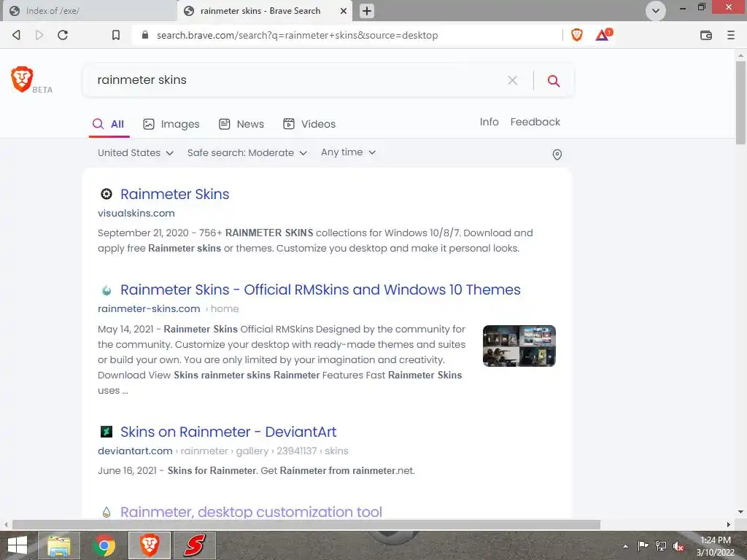The image size is (747, 560).
Task: Open Skins on Rainmeter DeviantArt result
Action: coord(228,432)
